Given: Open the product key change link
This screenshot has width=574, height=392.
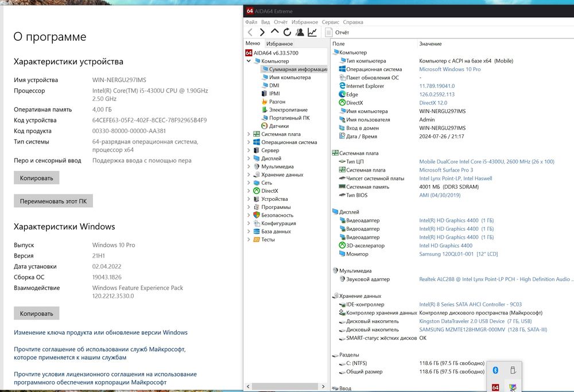Looking at the screenshot, I should (x=100, y=332).
